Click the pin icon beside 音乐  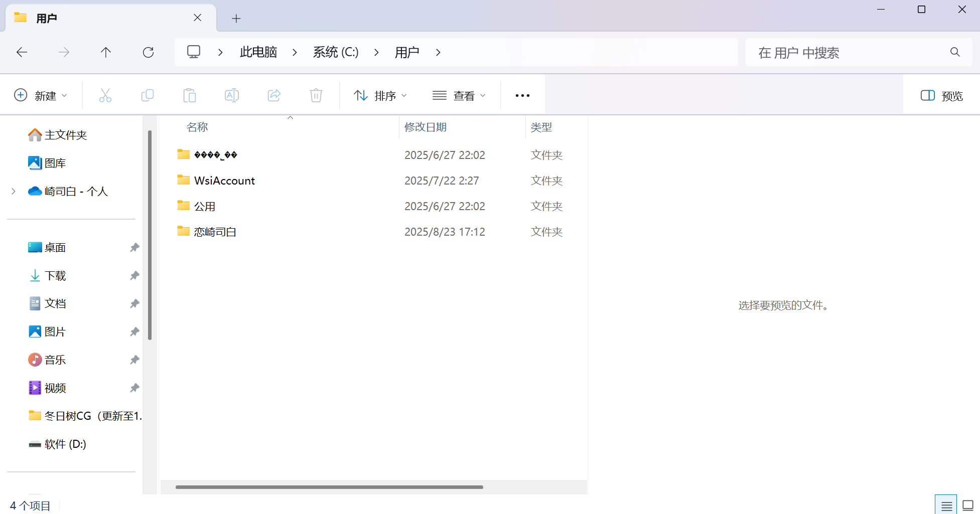click(134, 360)
